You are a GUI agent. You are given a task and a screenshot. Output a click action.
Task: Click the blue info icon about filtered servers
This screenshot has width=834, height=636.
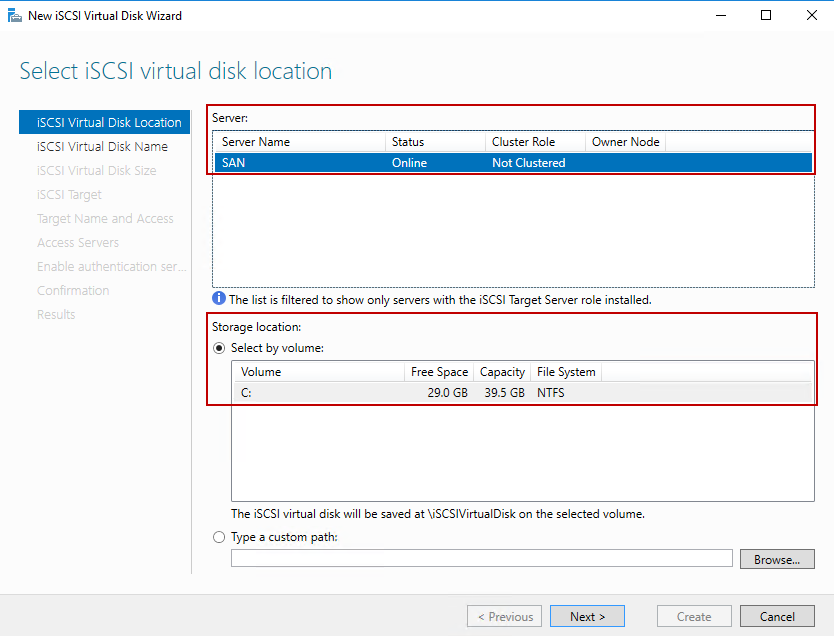click(218, 299)
